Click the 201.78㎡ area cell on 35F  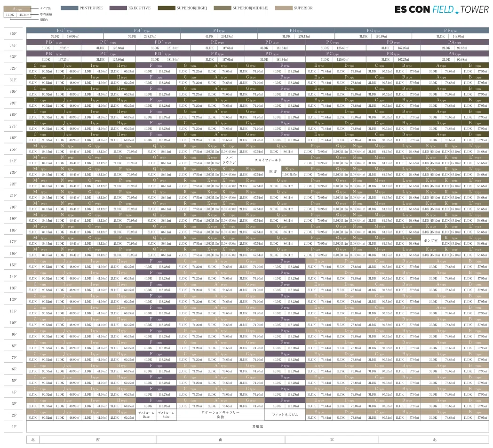227,37
